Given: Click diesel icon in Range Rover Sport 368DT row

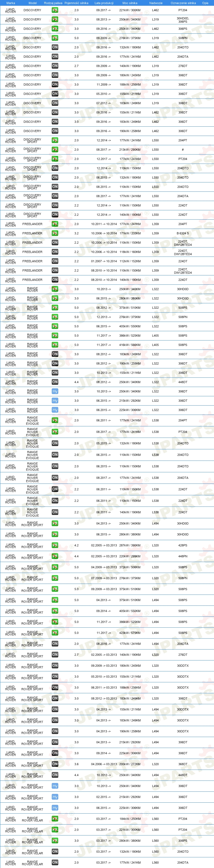Looking at the screenshot, I should (x=55, y=764).
